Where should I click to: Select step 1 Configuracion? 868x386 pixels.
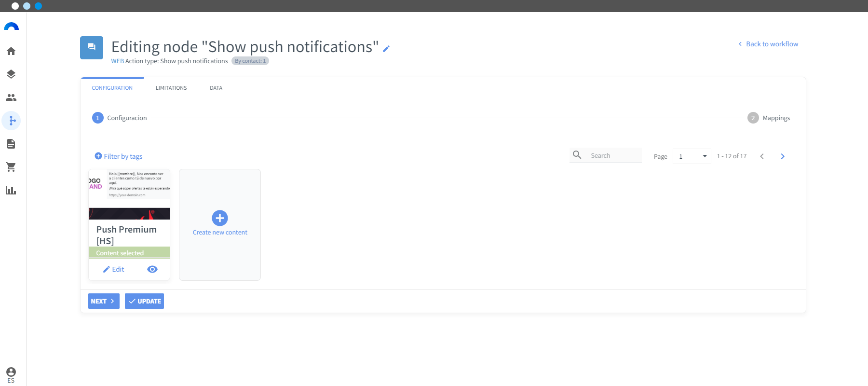pos(120,118)
